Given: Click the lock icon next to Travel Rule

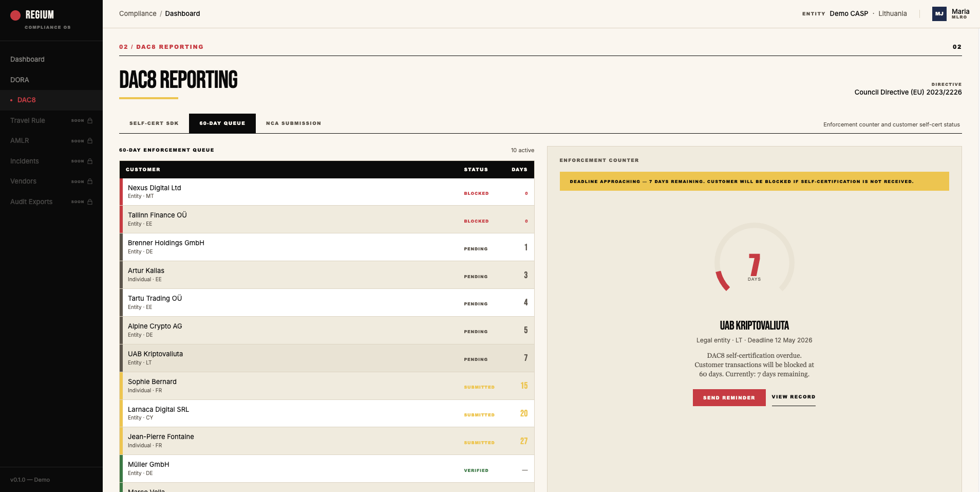Looking at the screenshot, I should pyautogui.click(x=90, y=120).
